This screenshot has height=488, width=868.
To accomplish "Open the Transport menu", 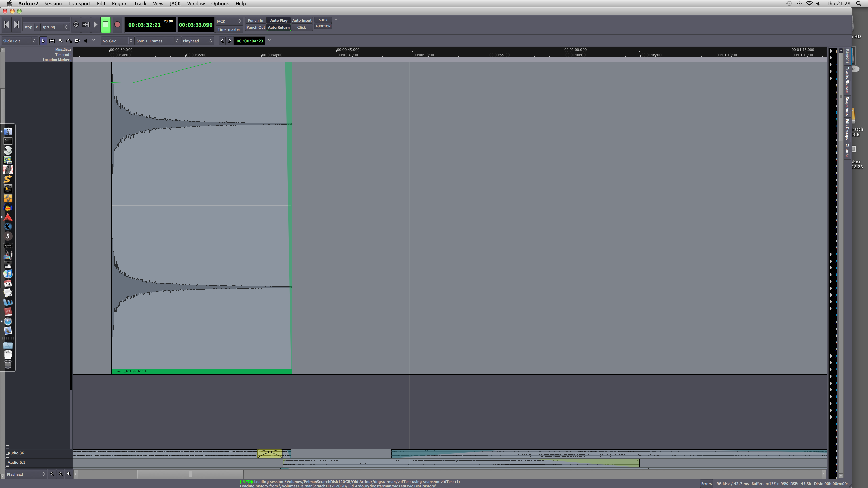I will (79, 4).
